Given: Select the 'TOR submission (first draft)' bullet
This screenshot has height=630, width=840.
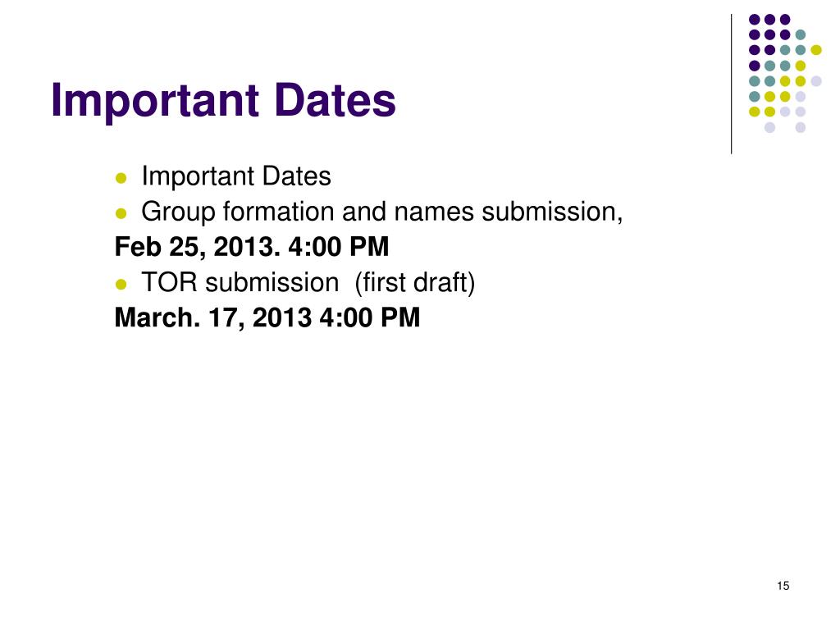Looking at the screenshot, I should 308,283.
